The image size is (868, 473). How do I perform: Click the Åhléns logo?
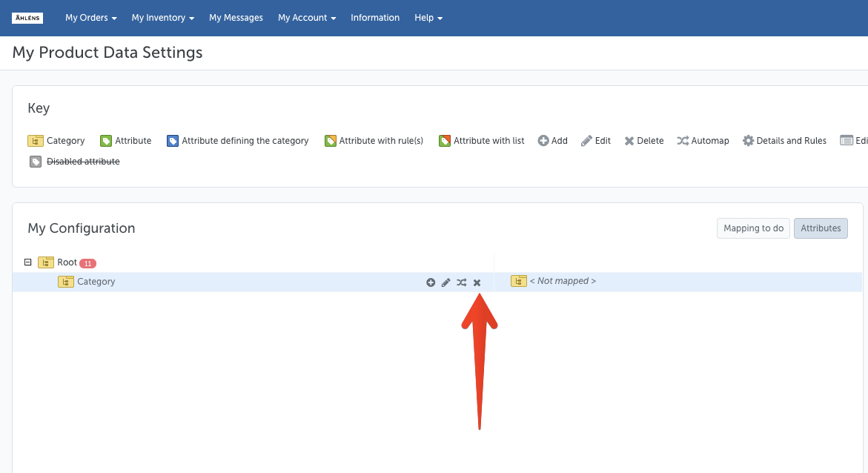(x=27, y=18)
